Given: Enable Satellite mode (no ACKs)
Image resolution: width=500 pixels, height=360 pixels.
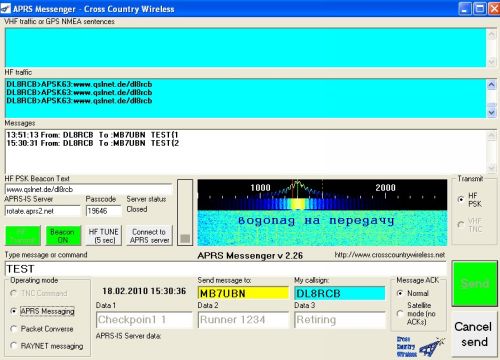Looking at the screenshot, I should (400, 314).
